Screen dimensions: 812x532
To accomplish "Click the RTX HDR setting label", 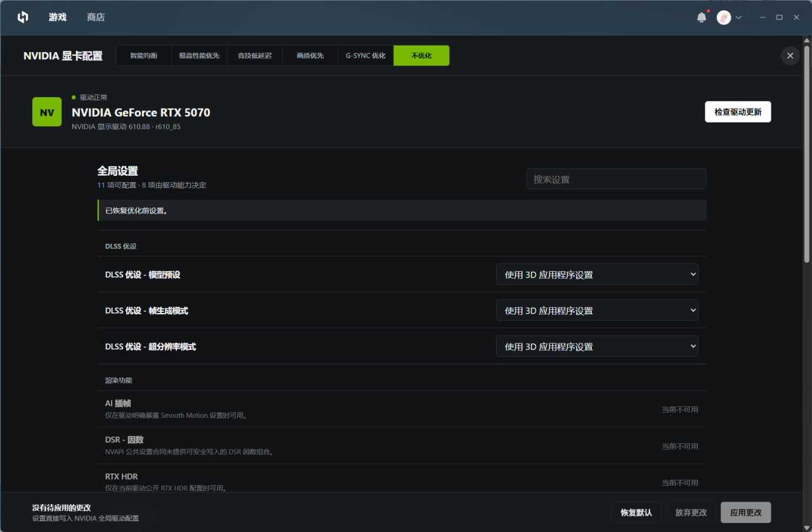I will pyautogui.click(x=121, y=476).
